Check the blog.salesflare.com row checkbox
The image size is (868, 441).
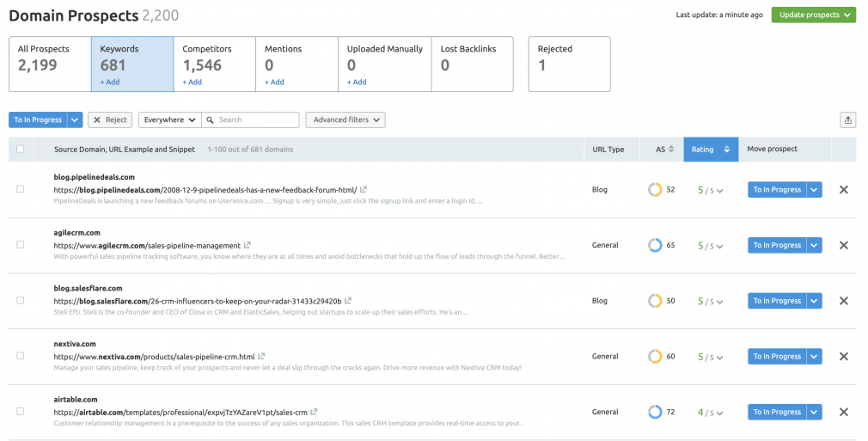[x=21, y=300]
